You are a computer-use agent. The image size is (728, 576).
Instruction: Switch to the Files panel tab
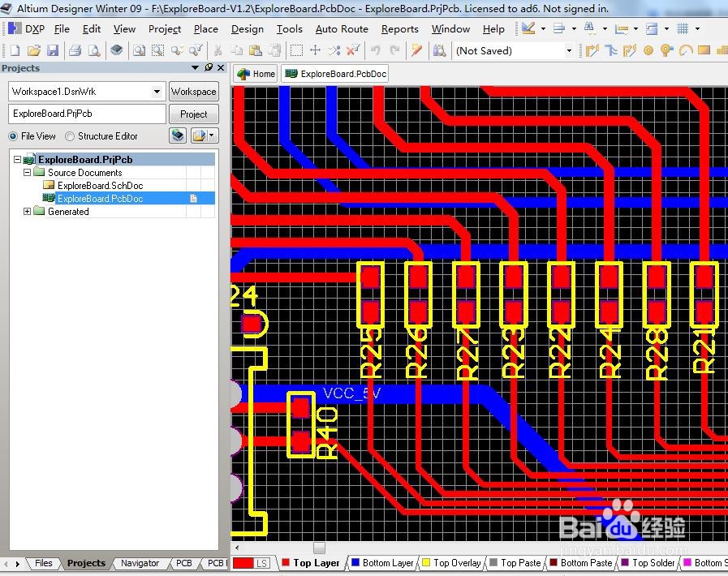tap(44, 563)
